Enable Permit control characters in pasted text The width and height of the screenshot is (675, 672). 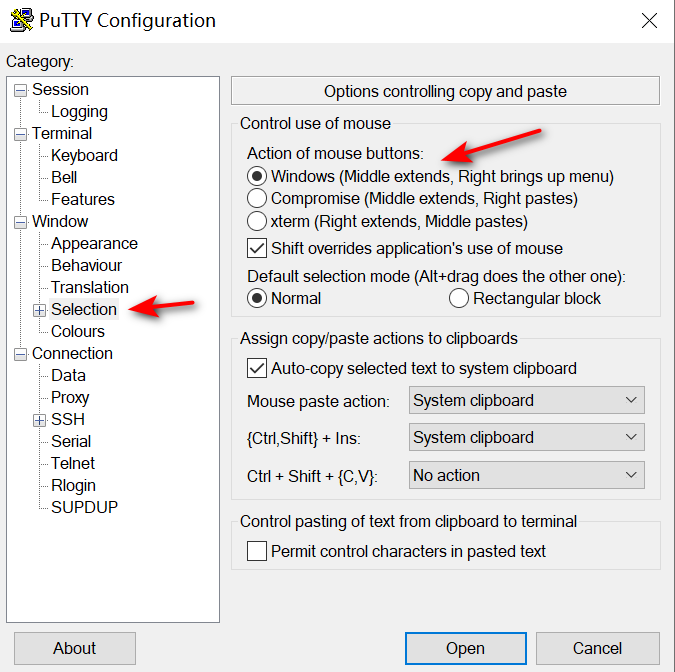click(x=257, y=551)
